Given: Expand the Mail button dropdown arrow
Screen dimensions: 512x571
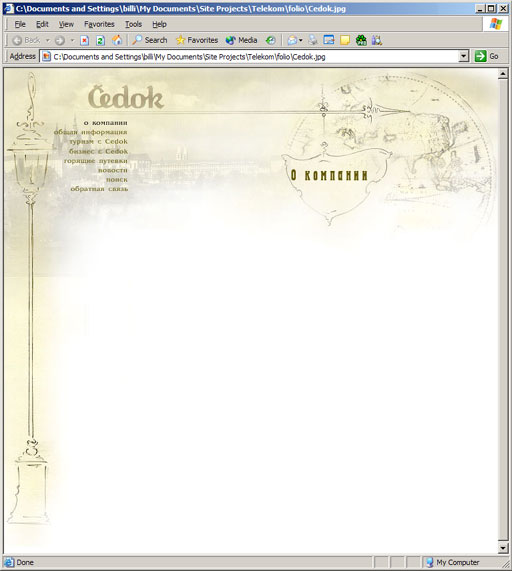Looking at the screenshot, I should click(x=301, y=40).
